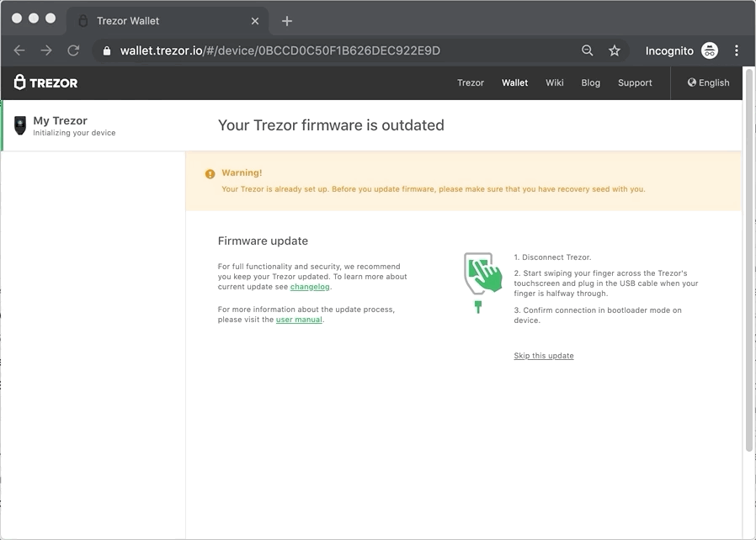Open the Blog nav item
This screenshot has width=756, height=540.
pos(591,83)
